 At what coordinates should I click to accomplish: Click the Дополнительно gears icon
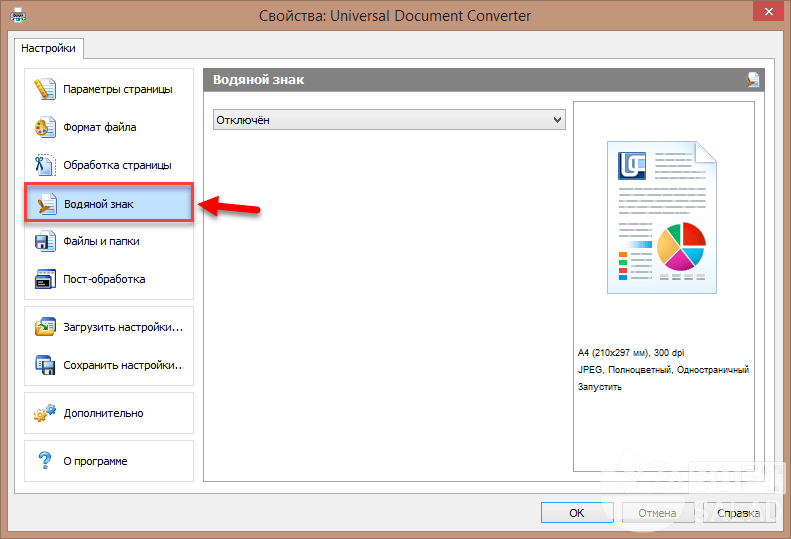(45, 413)
